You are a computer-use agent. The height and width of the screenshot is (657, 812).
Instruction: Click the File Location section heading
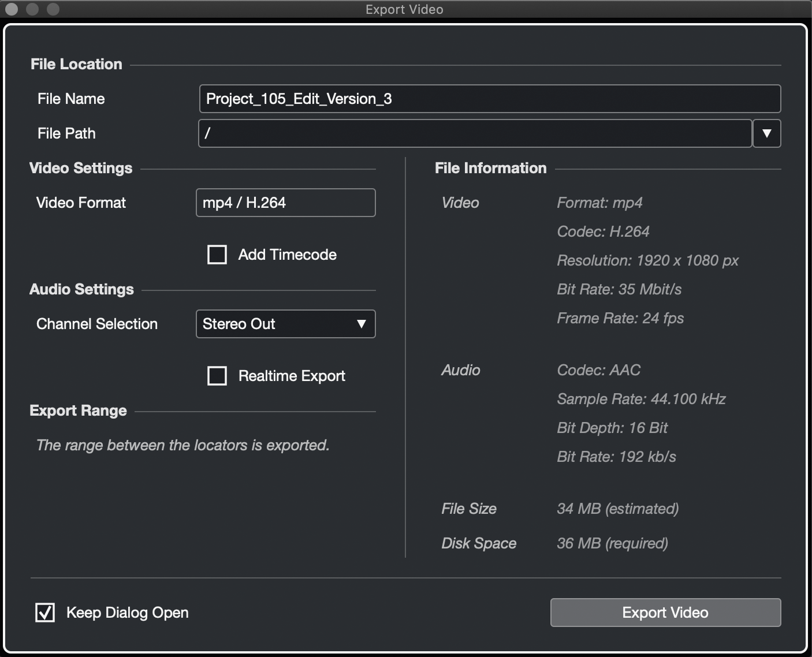tap(76, 64)
